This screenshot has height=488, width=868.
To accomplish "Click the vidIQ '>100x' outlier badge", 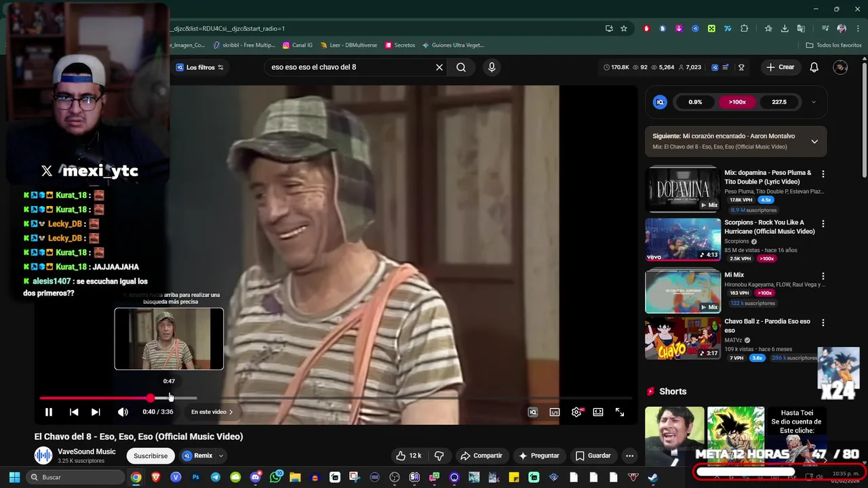I will coord(737,102).
